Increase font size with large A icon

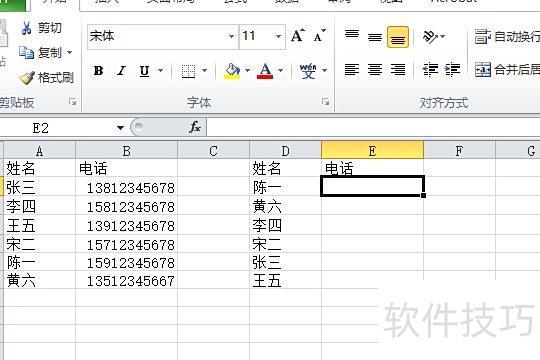(x=298, y=36)
